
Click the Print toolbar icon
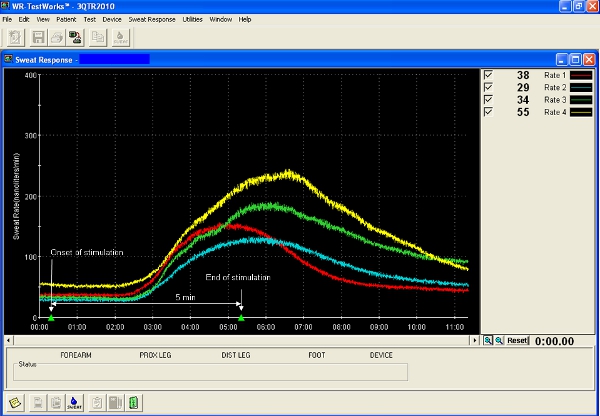click(57, 37)
